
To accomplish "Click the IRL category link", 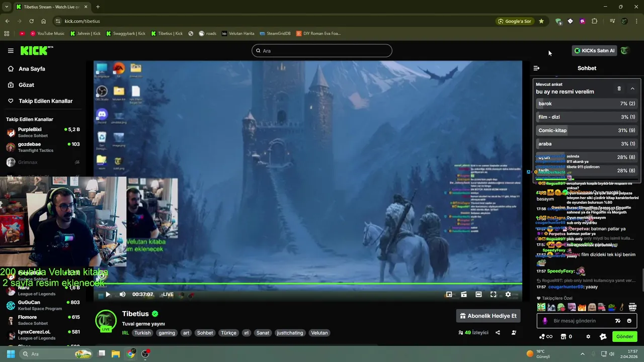I will point(125,333).
